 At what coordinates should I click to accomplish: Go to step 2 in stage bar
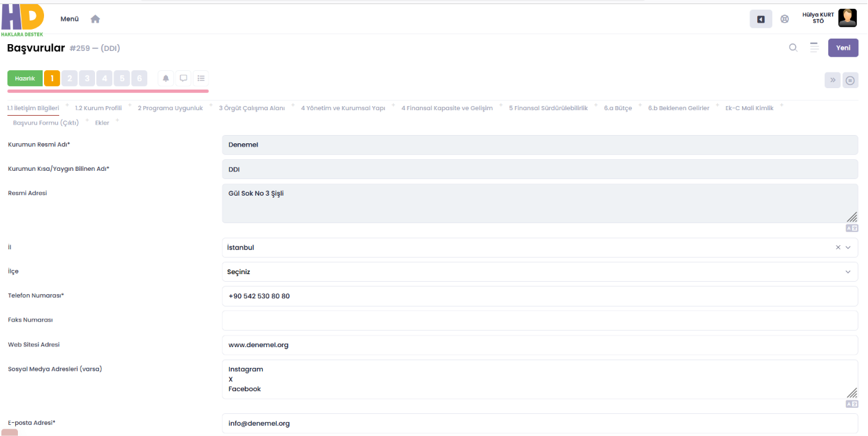coord(70,79)
